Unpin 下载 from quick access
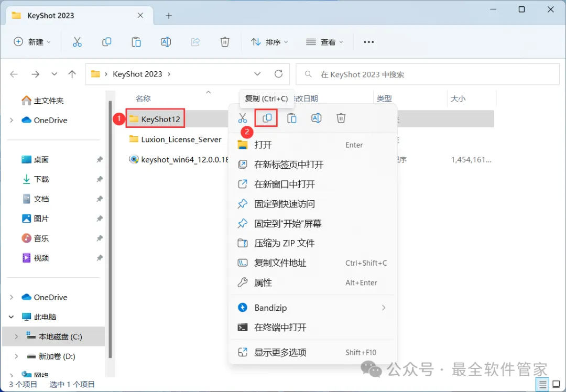566x392 pixels. click(x=100, y=179)
